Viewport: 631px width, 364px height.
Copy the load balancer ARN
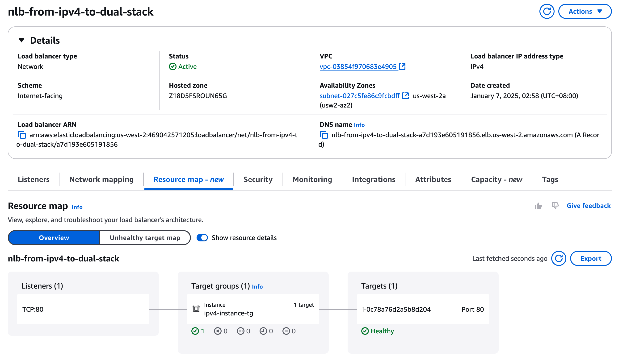(x=22, y=135)
